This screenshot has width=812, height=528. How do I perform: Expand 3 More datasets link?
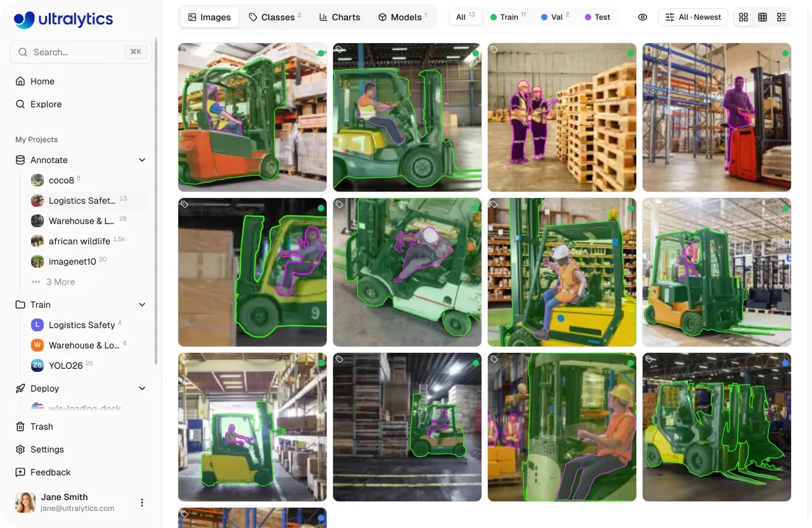(x=60, y=282)
